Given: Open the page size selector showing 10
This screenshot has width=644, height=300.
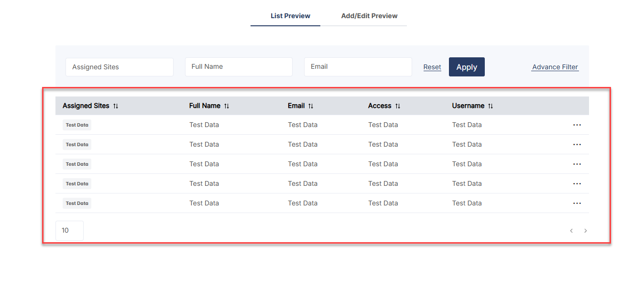Looking at the screenshot, I should click(69, 230).
